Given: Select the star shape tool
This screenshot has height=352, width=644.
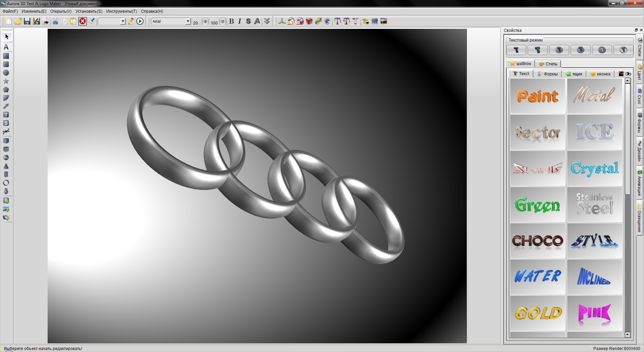Looking at the screenshot, I should (x=6, y=81).
